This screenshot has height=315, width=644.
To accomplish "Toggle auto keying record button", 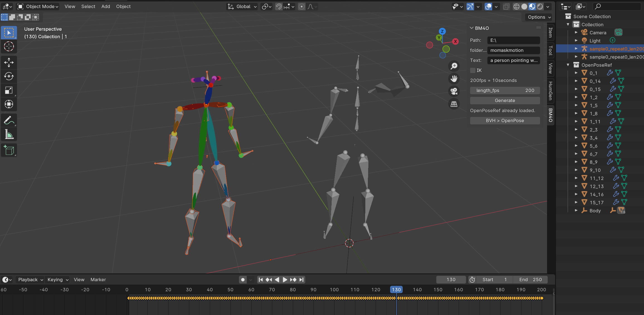I will [243, 280].
